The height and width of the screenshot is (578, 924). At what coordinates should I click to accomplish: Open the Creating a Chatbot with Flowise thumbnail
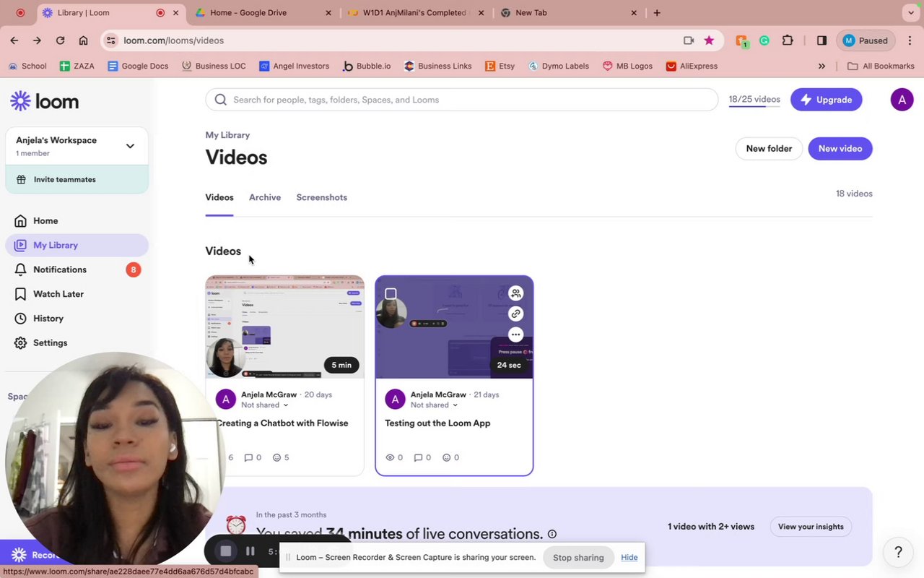click(284, 327)
